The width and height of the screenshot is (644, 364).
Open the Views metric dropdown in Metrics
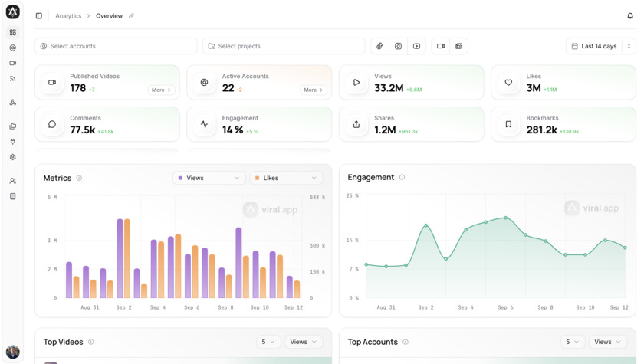coord(209,178)
